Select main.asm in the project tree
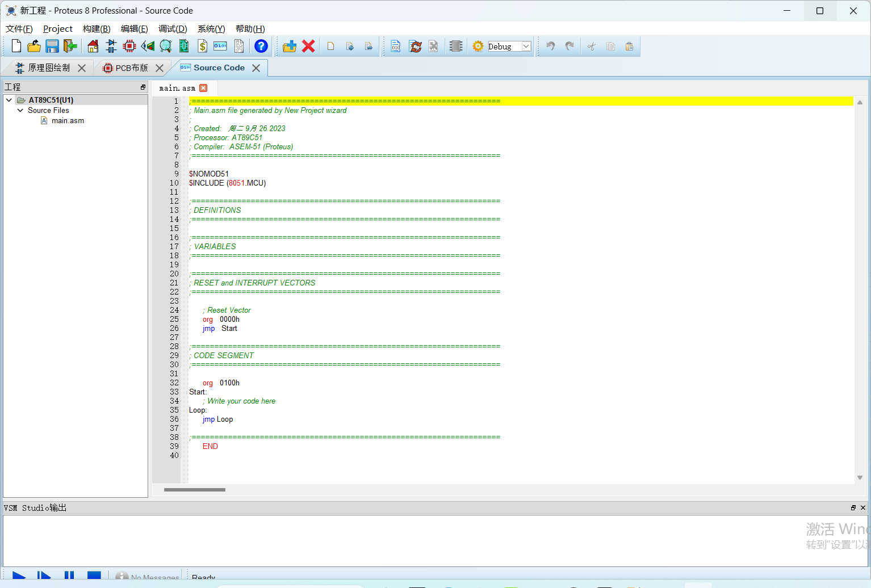Screen dimensions: 871x588 coord(68,120)
